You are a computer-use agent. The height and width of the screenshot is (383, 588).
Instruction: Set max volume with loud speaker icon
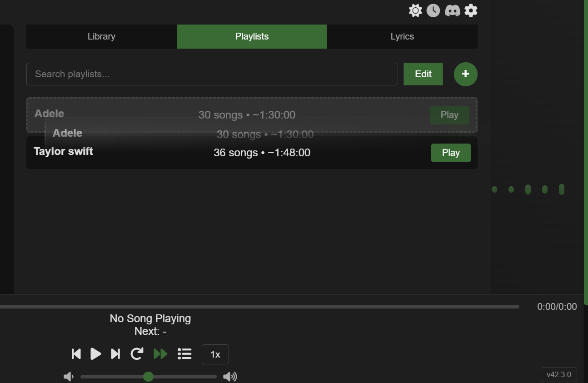(230, 377)
